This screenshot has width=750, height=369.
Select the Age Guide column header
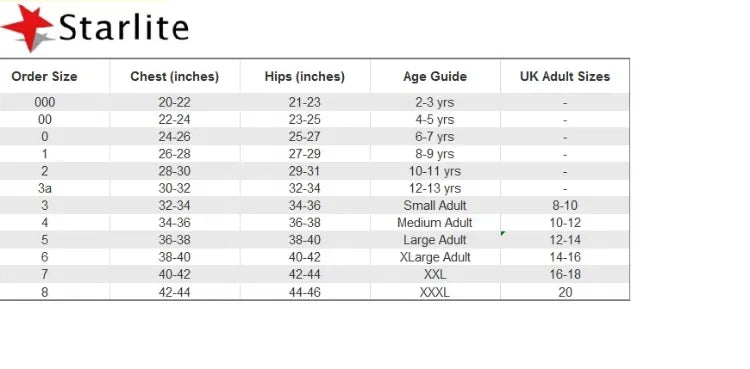tap(435, 77)
